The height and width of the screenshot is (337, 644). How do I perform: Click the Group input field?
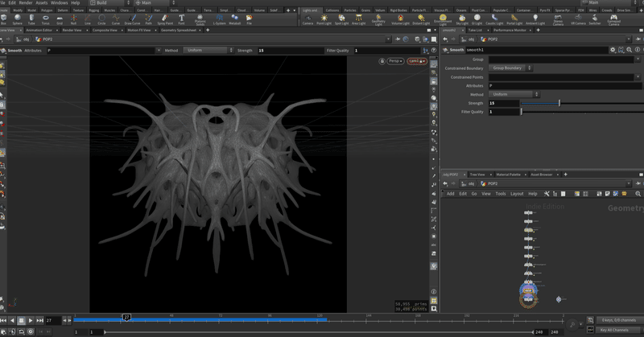560,60
